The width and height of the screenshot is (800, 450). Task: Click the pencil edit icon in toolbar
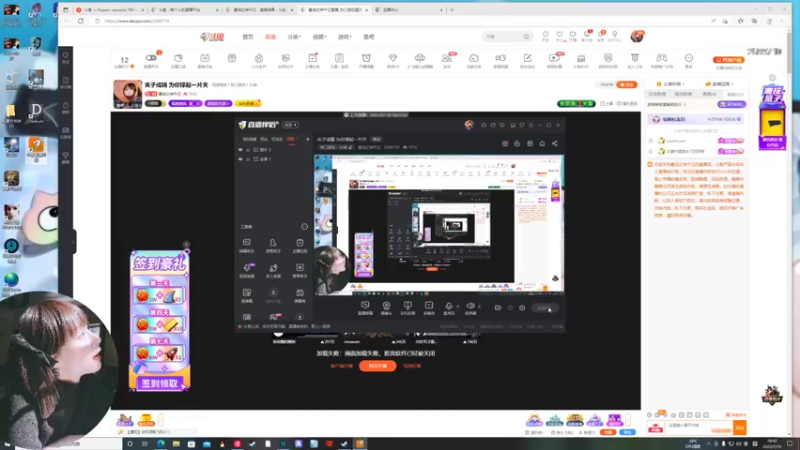[x=527, y=58]
